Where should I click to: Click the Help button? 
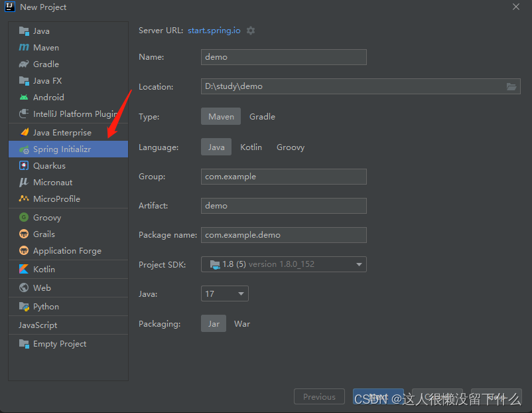[x=496, y=396]
